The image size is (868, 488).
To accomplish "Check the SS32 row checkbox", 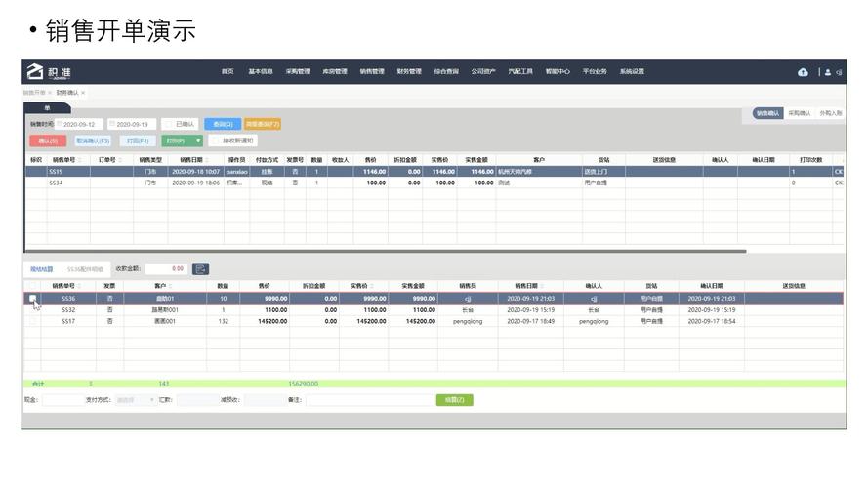I will coord(32,309).
